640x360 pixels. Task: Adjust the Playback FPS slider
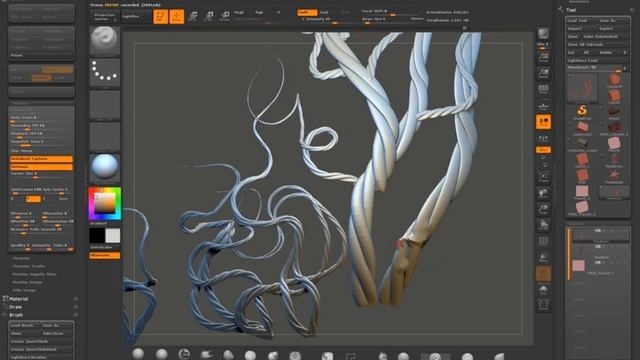tap(41, 134)
